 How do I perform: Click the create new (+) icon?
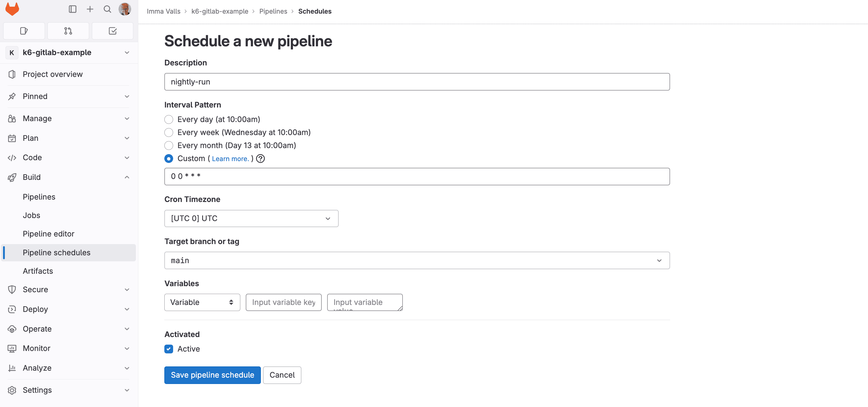pyautogui.click(x=90, y=9)
